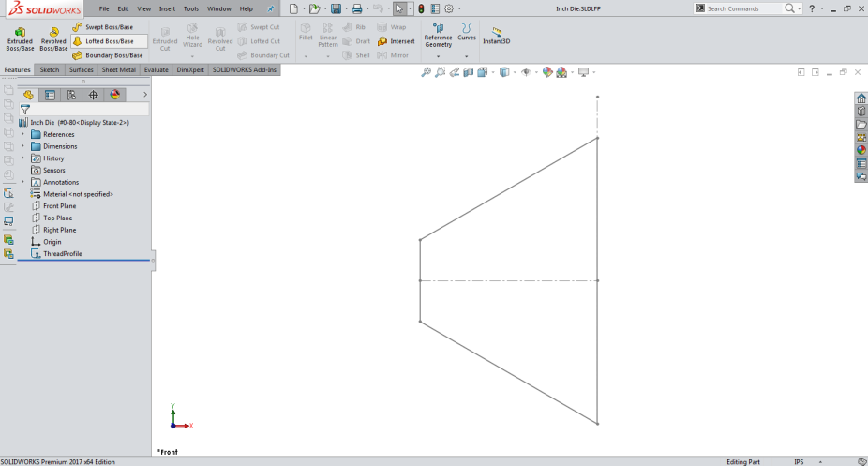Expand the Annotations node
Viewport: 868px width, 466px height.
pos(22,182)
